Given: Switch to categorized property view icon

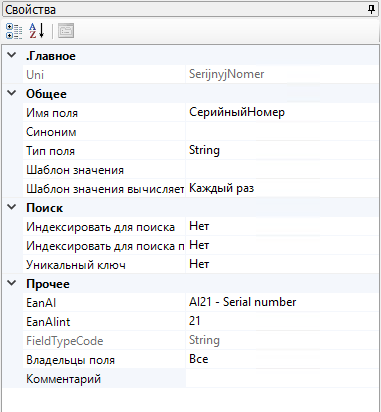Looking at the screenshot, I should pos(14,31).
